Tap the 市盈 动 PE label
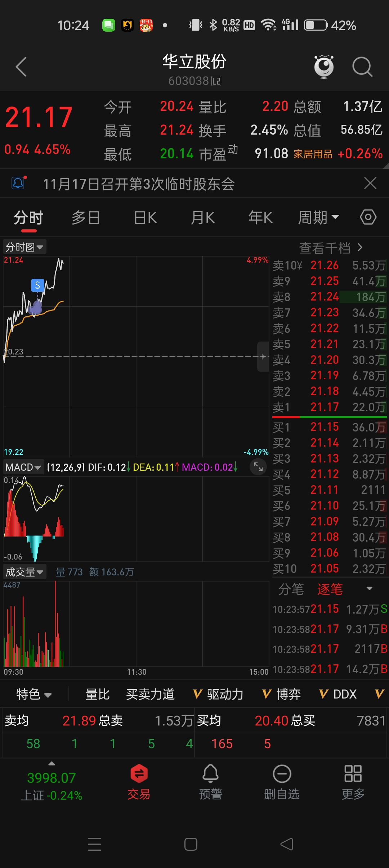The height and width of the screenshot is (868, 389). click(218, 154)
